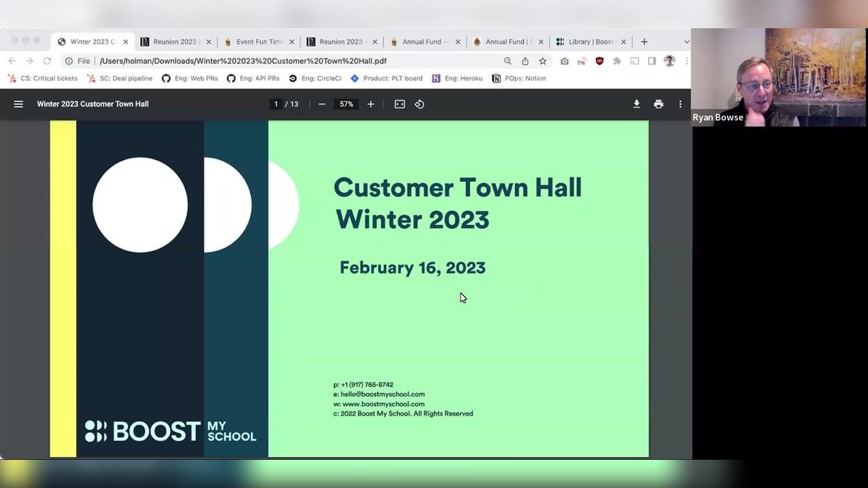The width and height of the screenshot is (868, 488).
Task: Zoom out of the PDF
Action: pos(321,104)
